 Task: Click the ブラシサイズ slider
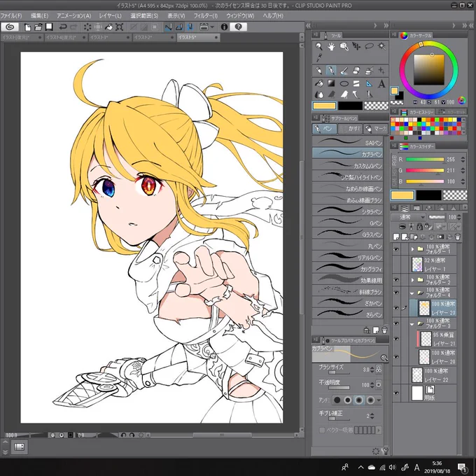[339, 372]
